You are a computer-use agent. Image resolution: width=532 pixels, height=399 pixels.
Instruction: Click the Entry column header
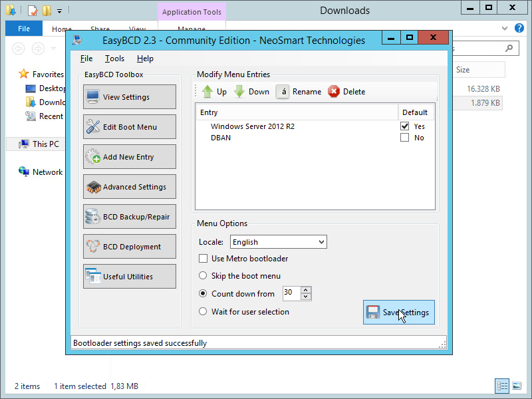(x=297, y=112)
